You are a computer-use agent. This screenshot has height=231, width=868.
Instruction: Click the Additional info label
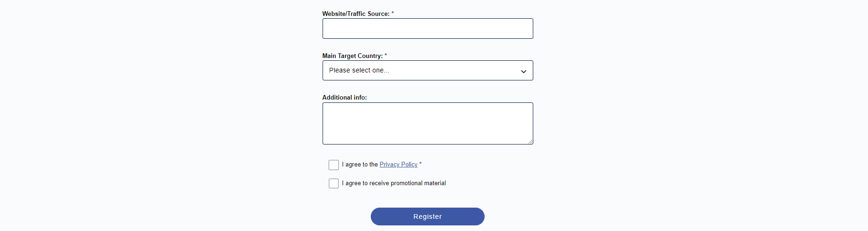(345, 98)
